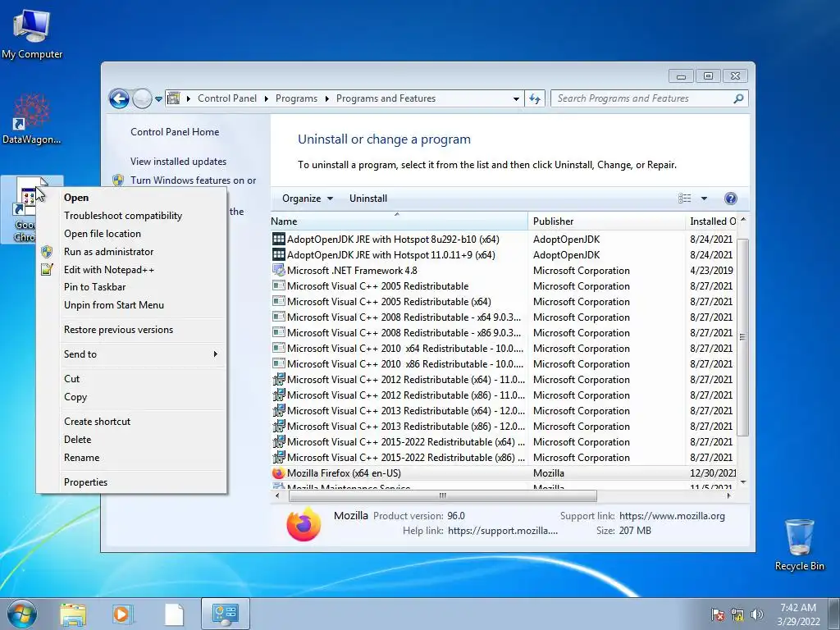The width and height of the screenshot is (840, 630).
Task: Click the Back navigation arrow
Action: [119, 98]
